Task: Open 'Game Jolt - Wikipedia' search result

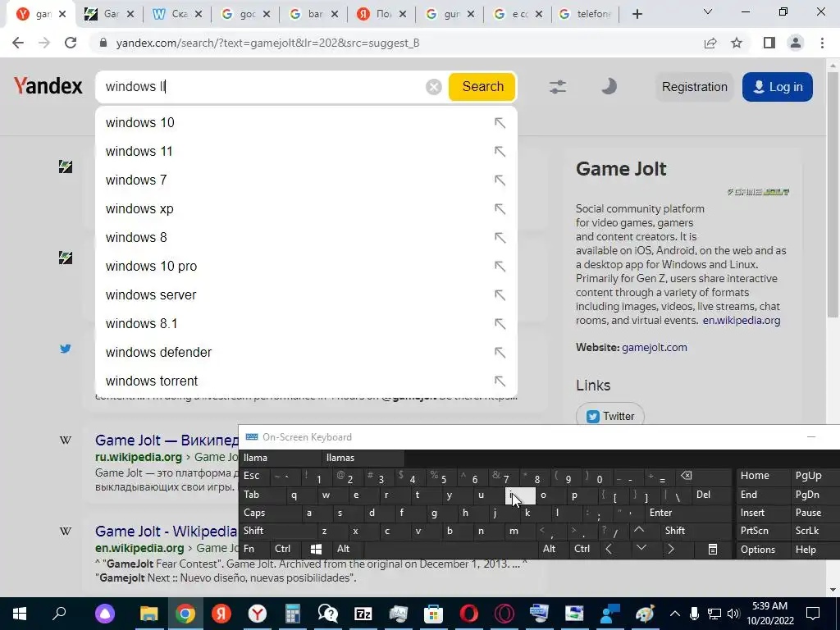Action: pos(166,532)
